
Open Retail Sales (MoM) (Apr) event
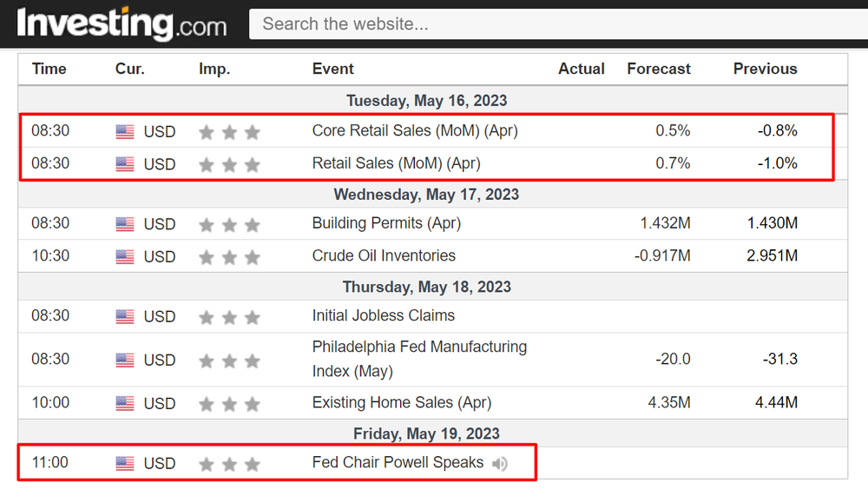397,163
